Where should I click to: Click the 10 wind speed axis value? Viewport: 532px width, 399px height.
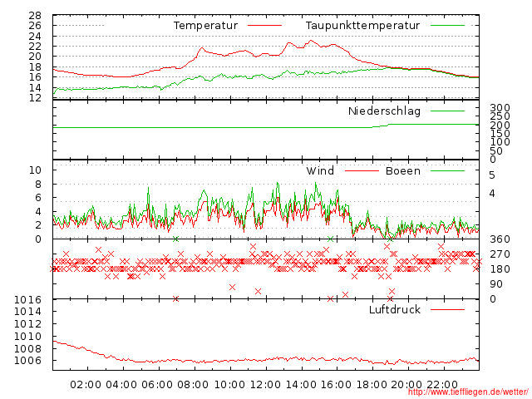[x=35, y=170]
